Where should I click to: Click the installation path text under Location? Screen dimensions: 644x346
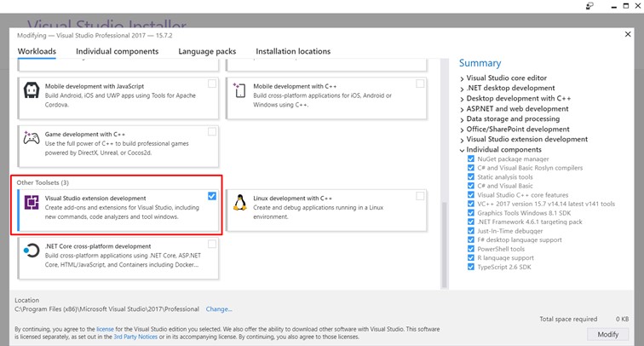pyautogui.click(x=106, y=309)
